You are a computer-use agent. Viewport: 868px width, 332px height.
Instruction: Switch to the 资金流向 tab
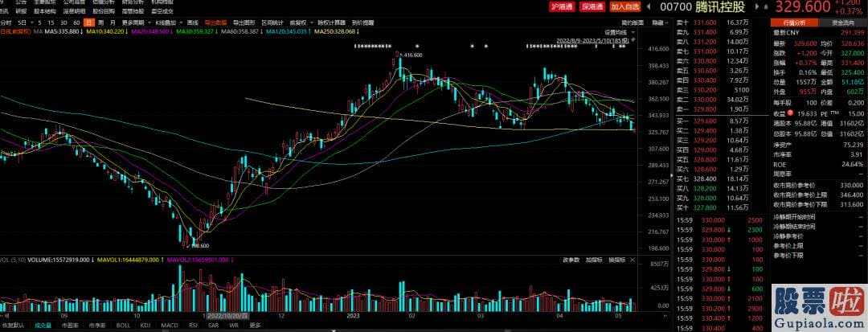click(x=842, y=23)
